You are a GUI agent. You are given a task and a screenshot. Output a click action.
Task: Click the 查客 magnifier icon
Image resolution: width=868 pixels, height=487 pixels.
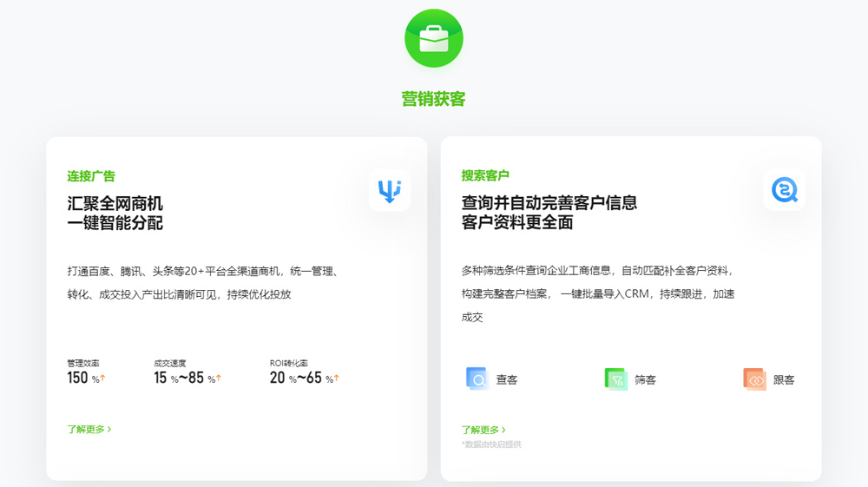[477, 379]
